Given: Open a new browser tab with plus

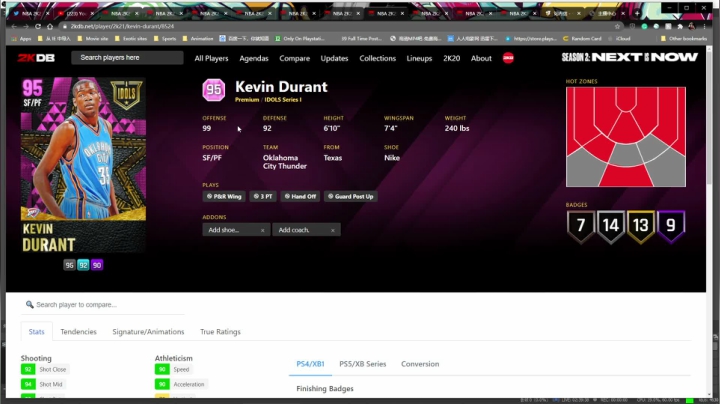Looking at the screenshot, I should 637,13.
